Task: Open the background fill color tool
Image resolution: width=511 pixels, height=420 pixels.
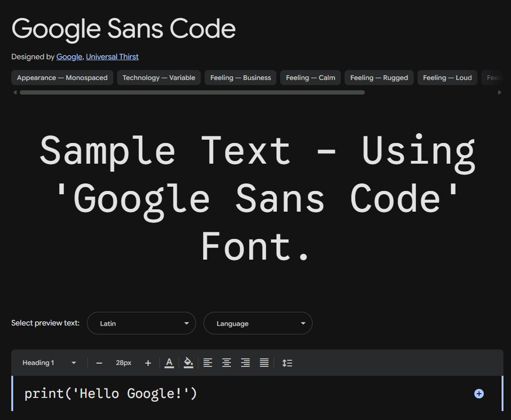Action: click(x=189, y=363)
